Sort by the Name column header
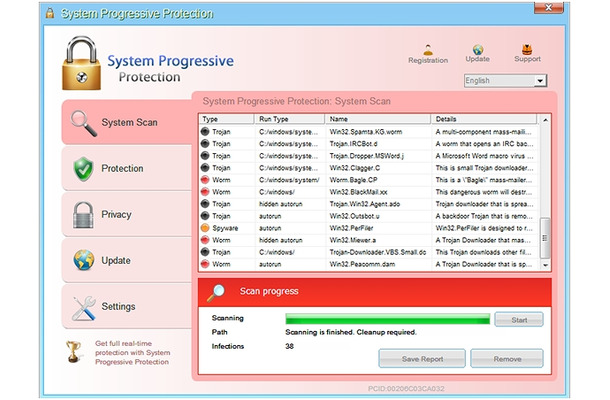The image size is (610, 400). [x=378, y=119]
